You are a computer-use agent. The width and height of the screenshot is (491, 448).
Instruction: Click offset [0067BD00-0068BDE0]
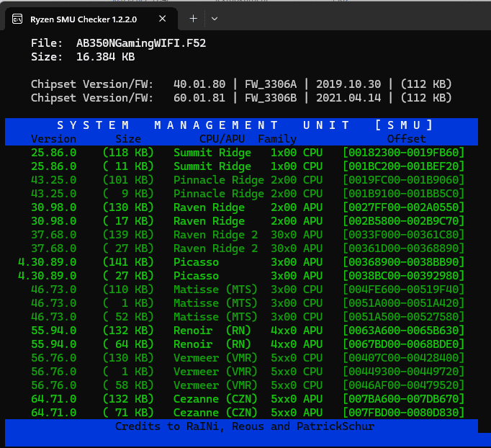tap(403, 344)
